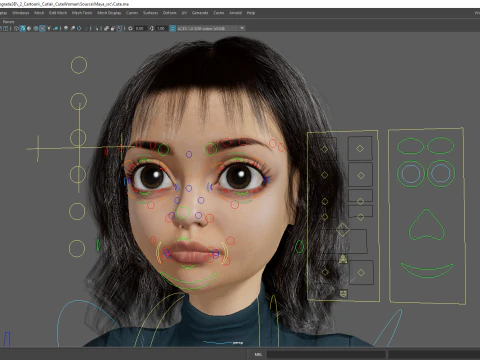The image size is (480, 360).
Task: Open the Arnold menu
Action: point(235,13)
